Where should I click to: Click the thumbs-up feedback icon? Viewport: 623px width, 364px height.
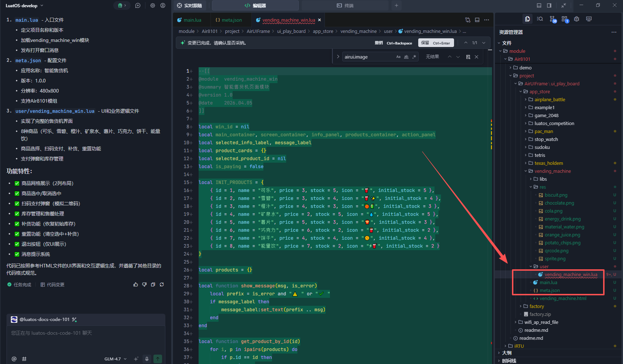click(136, 284)
